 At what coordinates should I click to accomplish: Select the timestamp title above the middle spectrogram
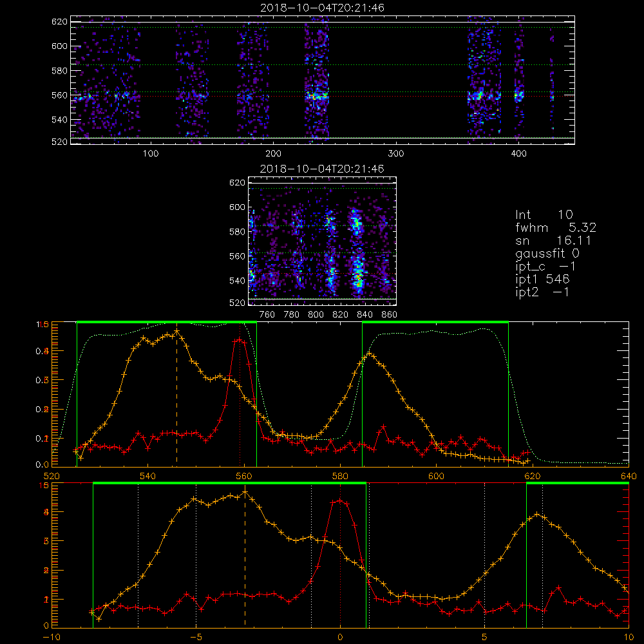click(x=323, y=169)
